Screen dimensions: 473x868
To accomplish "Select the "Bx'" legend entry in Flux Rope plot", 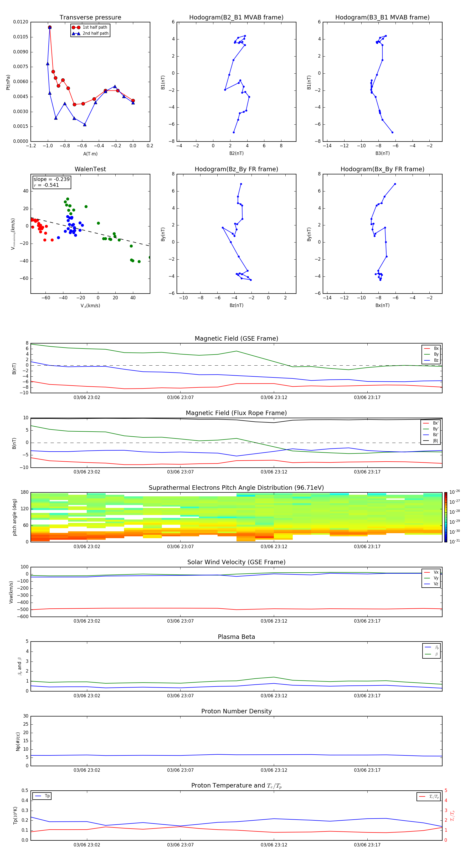I will 431,423.
